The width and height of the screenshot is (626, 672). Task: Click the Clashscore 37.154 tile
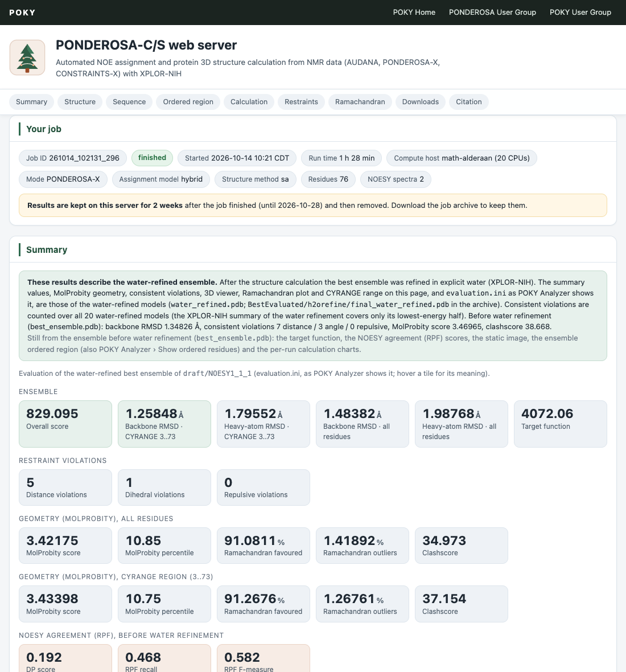pyautogui.click(x=462, y=604)
